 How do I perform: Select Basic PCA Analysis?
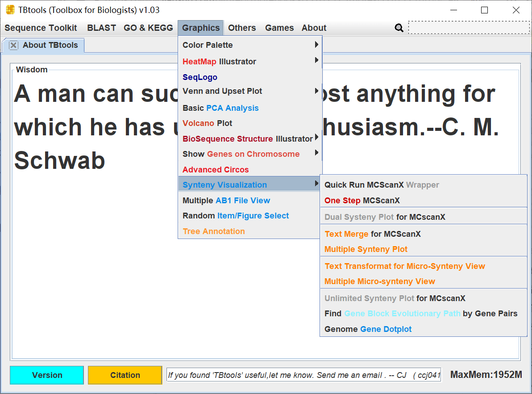250,108
